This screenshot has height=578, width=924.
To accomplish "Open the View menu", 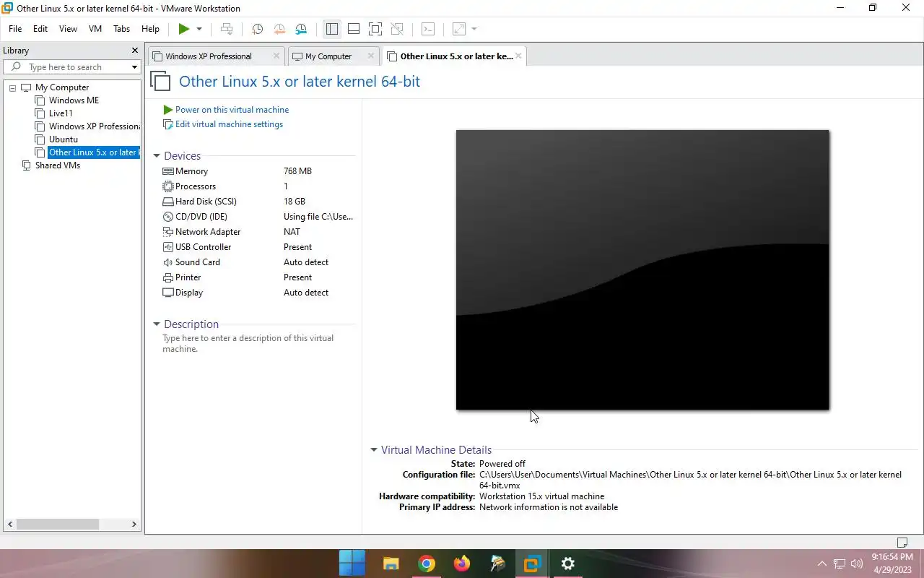I will (x=68, y=29).
